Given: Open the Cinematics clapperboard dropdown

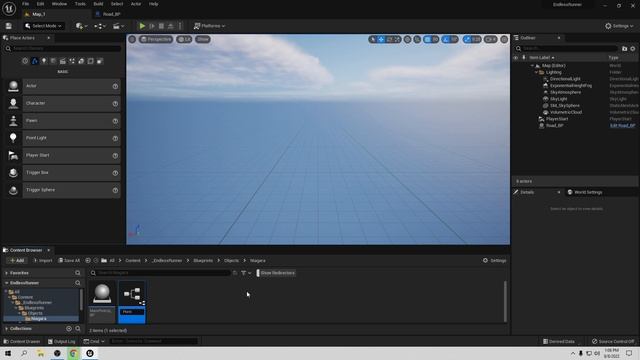Looking at the screenshot, I should coord(118,26).
